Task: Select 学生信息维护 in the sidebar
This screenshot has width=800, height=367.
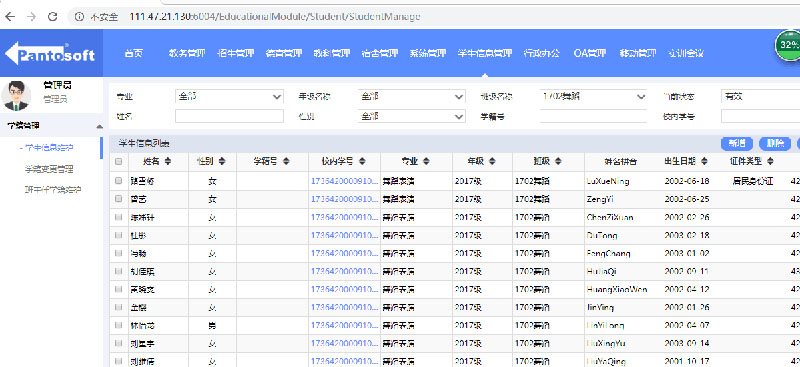Action: click(49, 148)
